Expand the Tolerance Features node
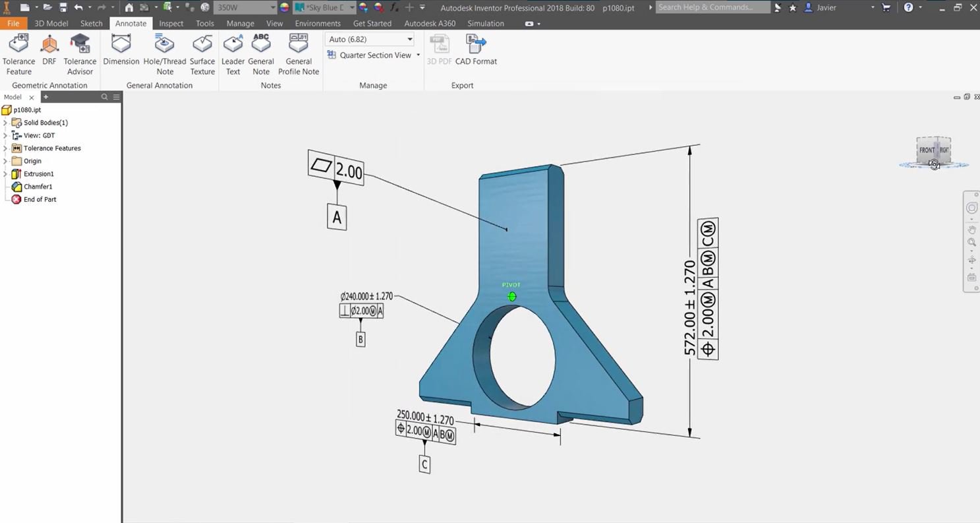The height and width of the screenshot is (523, 980). tap(5, 148)
